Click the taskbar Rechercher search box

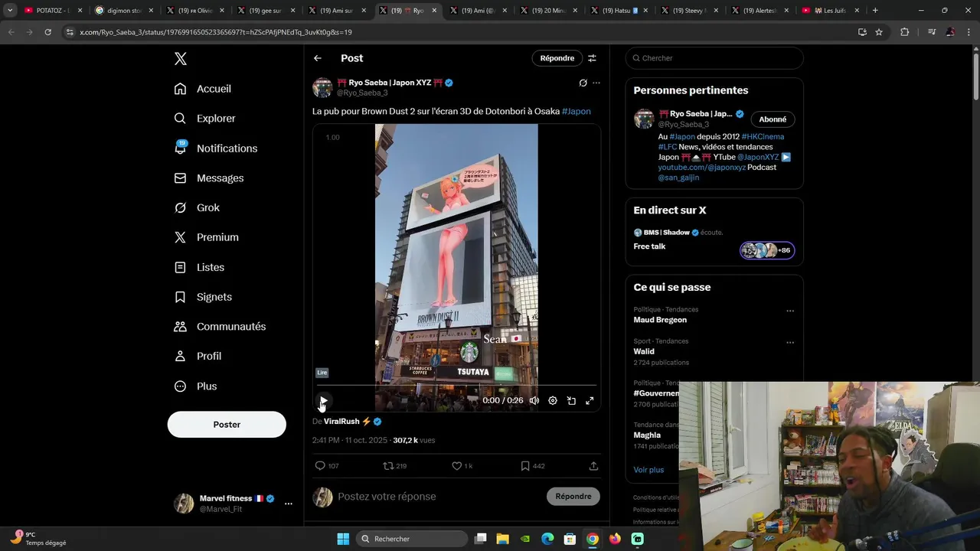tap(412, 539)
